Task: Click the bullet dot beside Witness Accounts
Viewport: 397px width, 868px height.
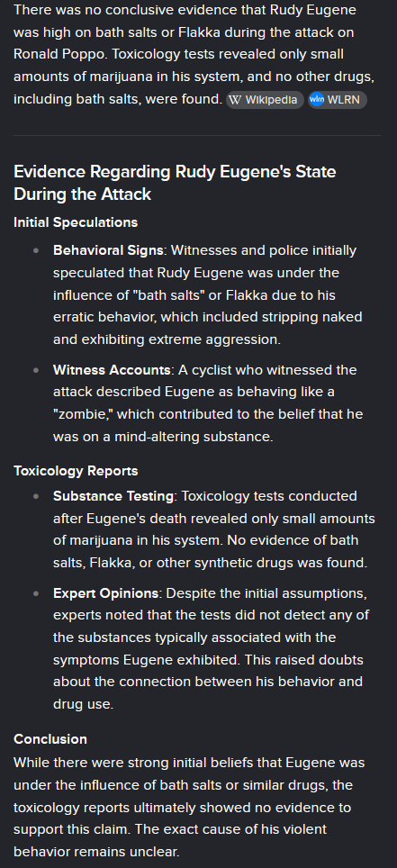Action: pyautogui.click(x=36, y=370)
